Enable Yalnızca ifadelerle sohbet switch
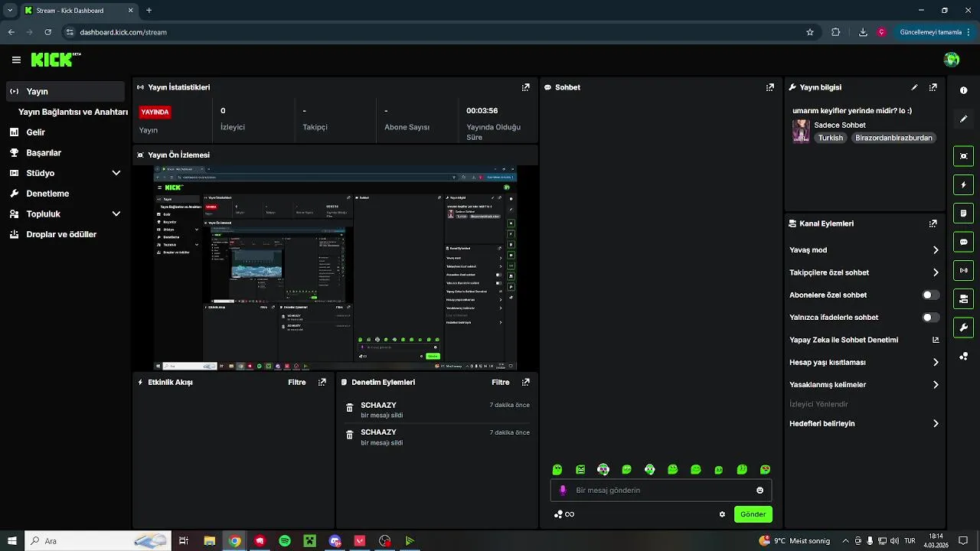The height and width of the screenshot is (551, 980). [930, 317]
